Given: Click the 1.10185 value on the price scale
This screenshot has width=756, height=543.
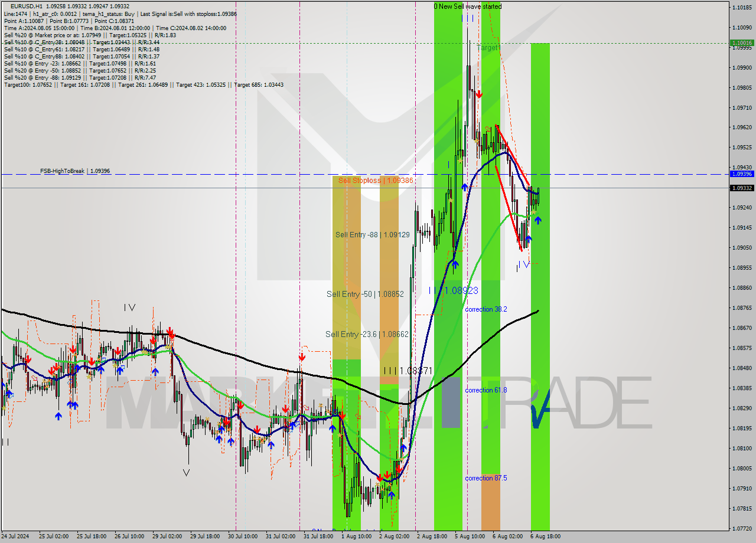Looking at the screenshot, I should (x=741, y=7).
